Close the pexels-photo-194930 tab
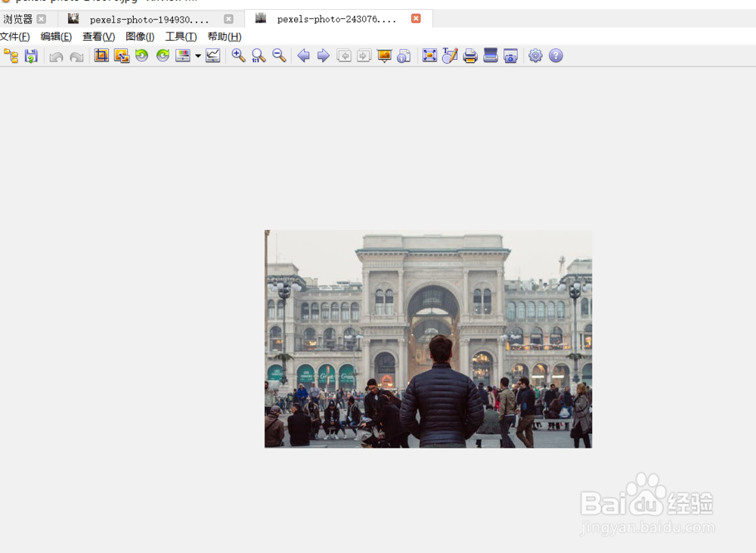756x553 pixels. (x=228, y=19)
